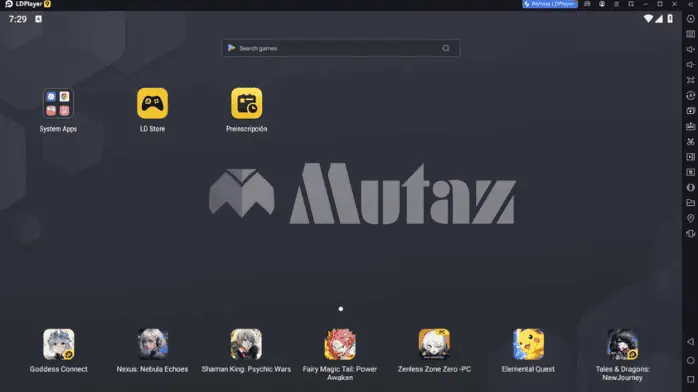
Task: Click the Search games field
Action: 341,48
